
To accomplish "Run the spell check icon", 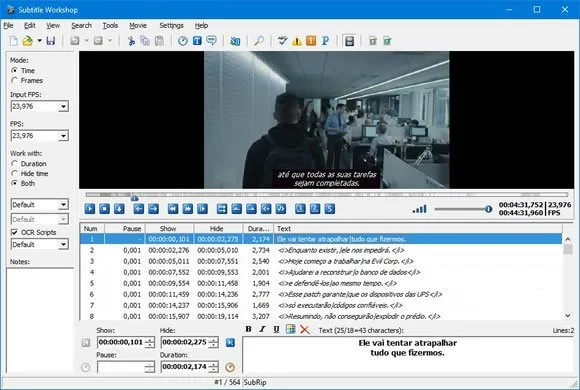I will click(282, 41).
